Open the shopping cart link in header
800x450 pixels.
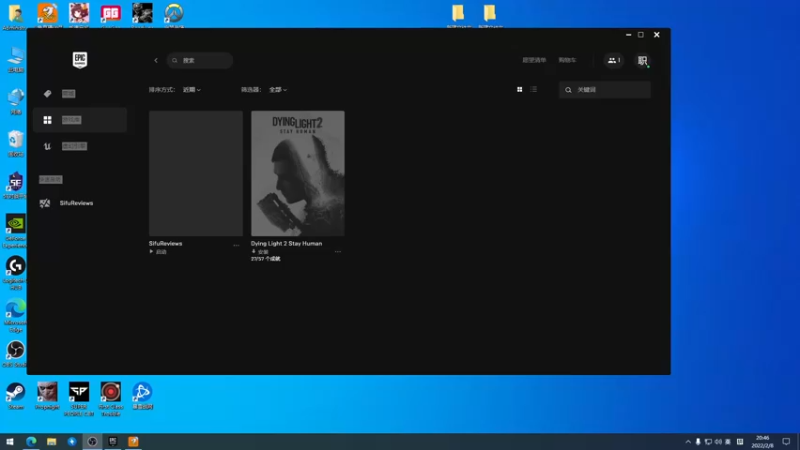click(567, 60)
